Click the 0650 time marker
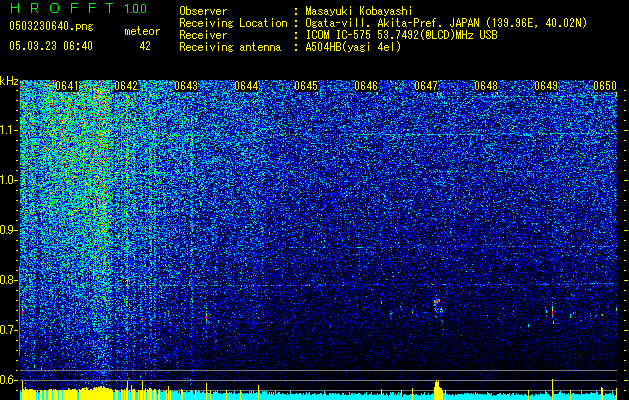This screenshot has height=400, width=629. (605, 86)
